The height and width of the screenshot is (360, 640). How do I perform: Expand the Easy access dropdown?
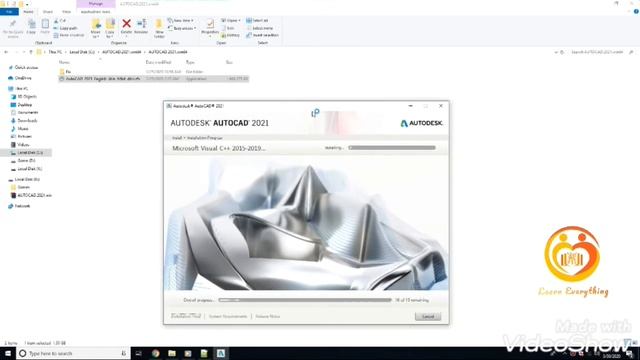182,28
